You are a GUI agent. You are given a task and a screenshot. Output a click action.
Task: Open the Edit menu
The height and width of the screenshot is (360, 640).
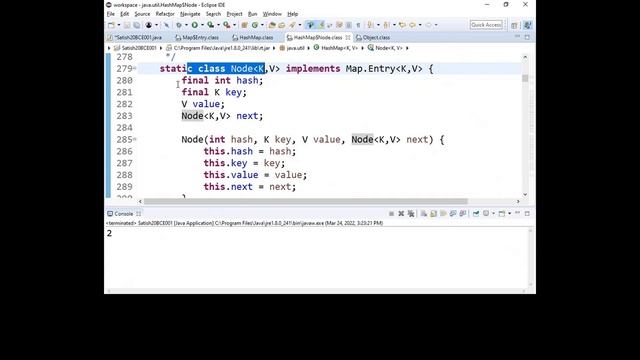124,14
